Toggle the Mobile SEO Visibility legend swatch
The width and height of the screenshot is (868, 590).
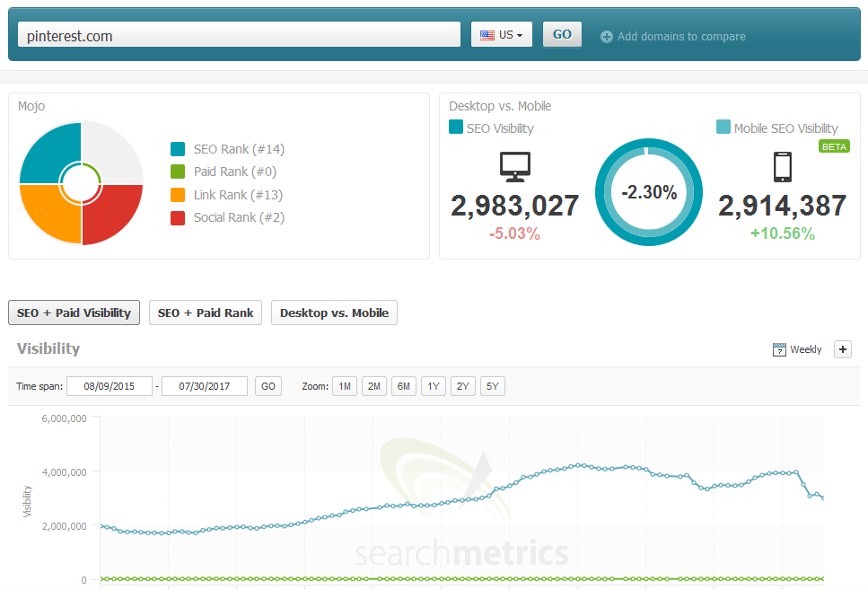(723, 128)
